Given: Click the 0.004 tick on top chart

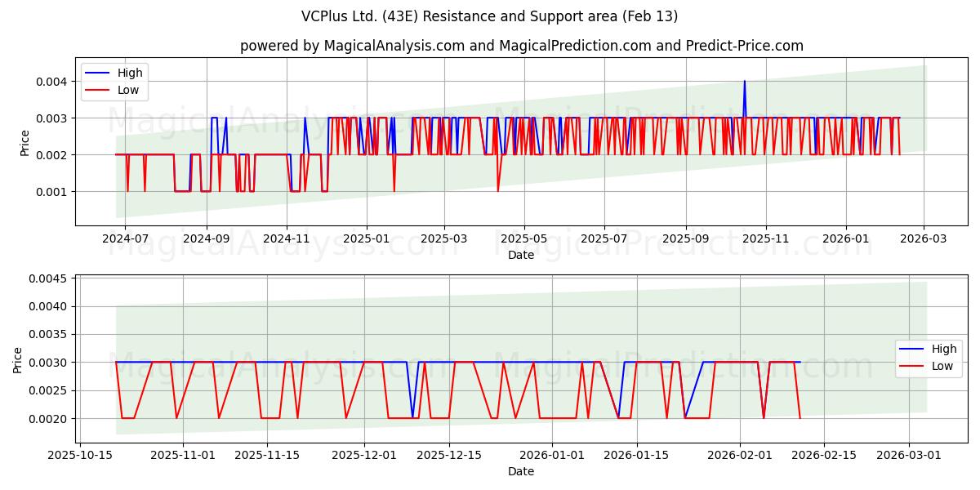Looking at the screenshot, I should [x=52, y=82].
